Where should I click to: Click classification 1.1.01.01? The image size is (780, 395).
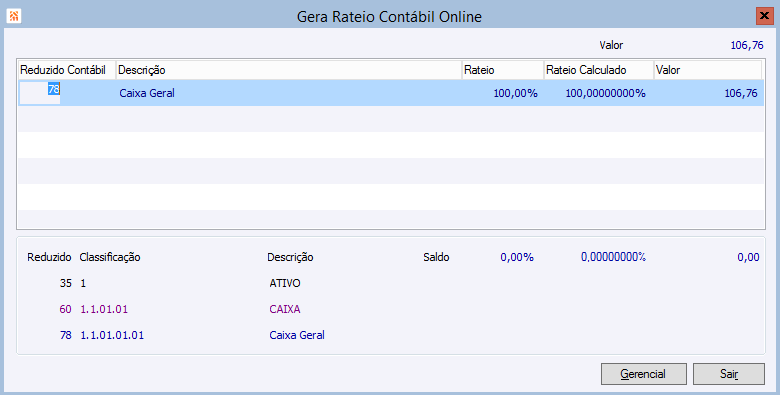coord(104,309)
